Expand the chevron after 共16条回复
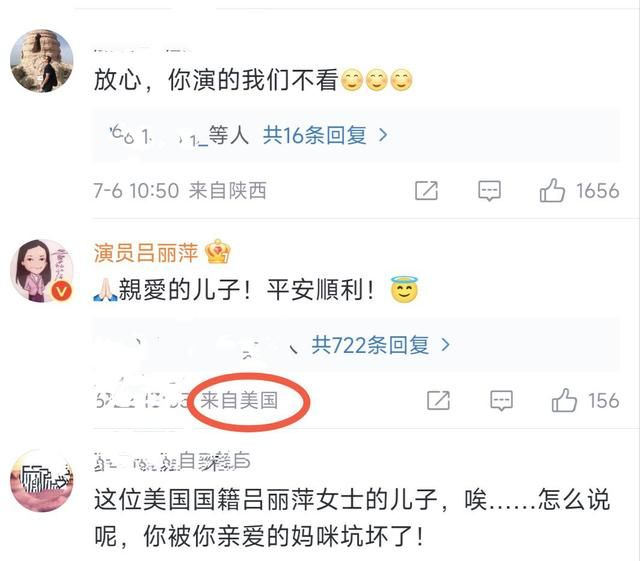 (382, 135)
